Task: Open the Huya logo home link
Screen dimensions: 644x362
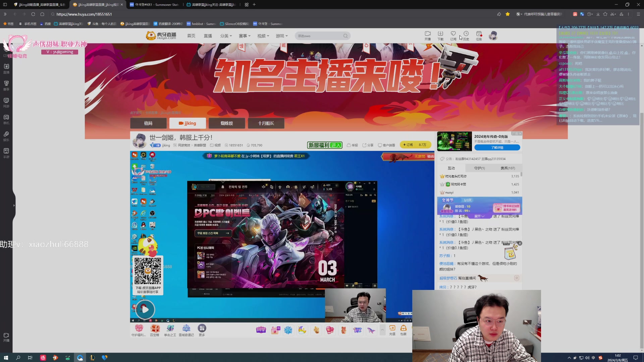Action: click(161, 36)
